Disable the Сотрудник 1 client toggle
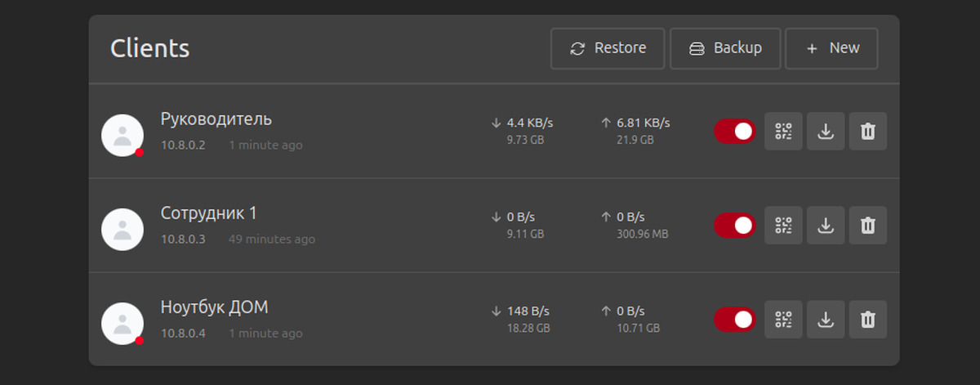This screenshot has height=385, width=980. click(x=735, y=226)
